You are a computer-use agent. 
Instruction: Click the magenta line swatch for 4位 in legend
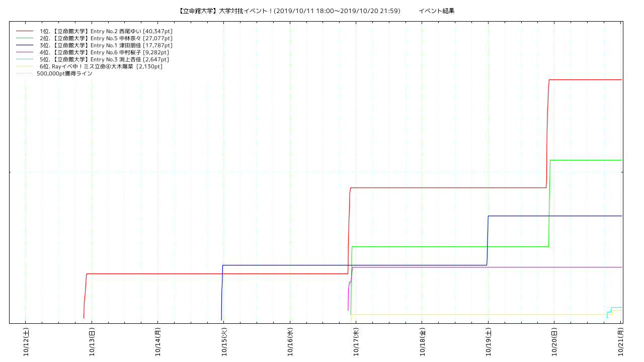tap(24, 52)
